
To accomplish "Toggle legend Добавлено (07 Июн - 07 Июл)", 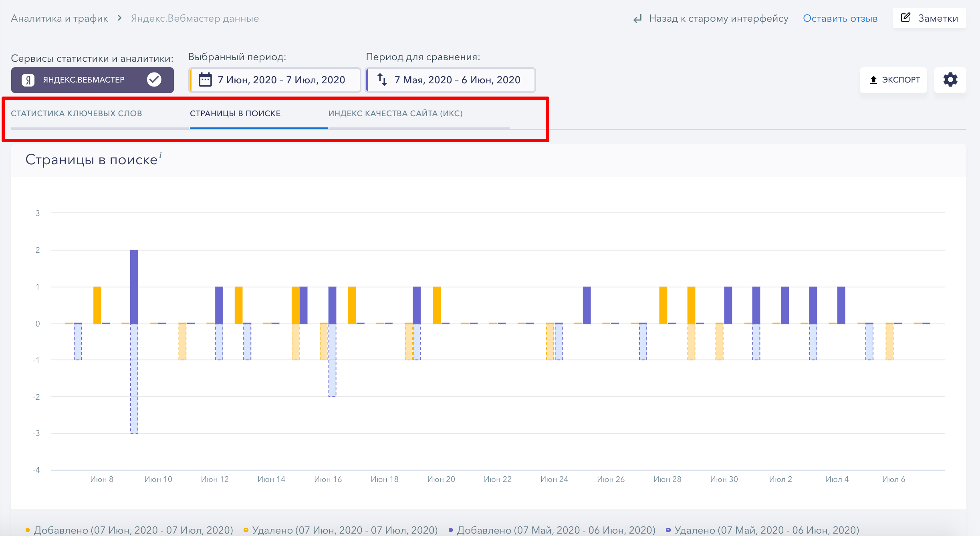I will click(129, 530).
